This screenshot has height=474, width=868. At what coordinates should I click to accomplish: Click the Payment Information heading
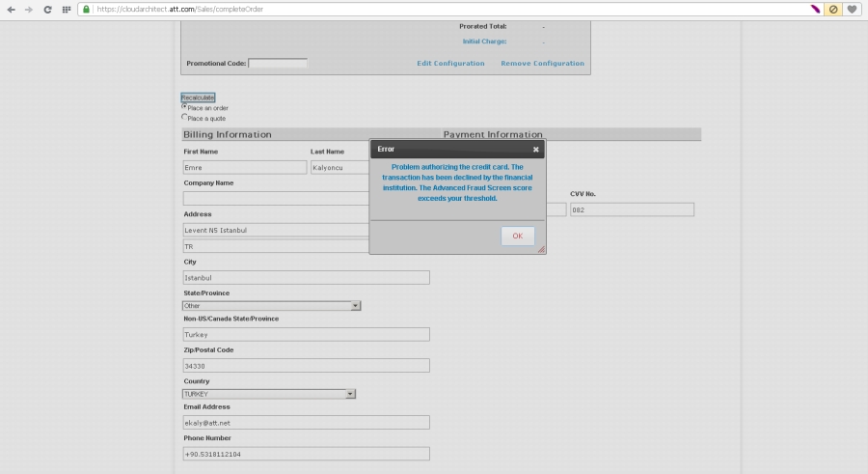click(493, 134)
